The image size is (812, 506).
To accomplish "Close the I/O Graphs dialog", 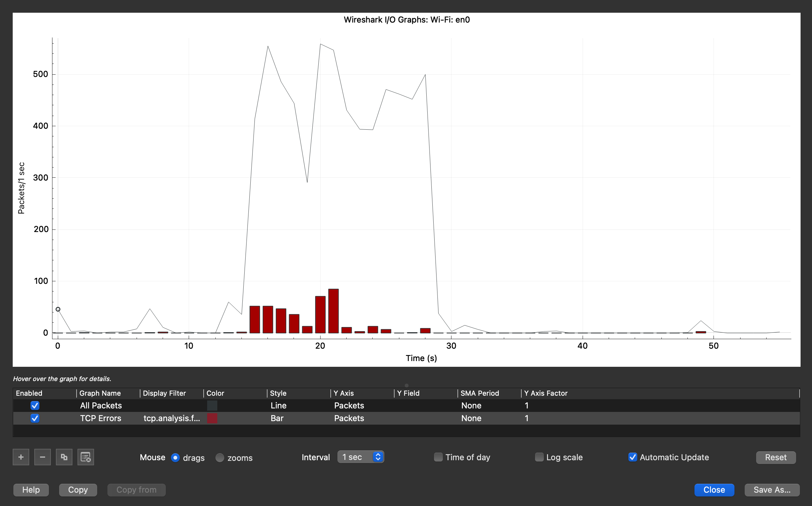I will pos(714,490).
